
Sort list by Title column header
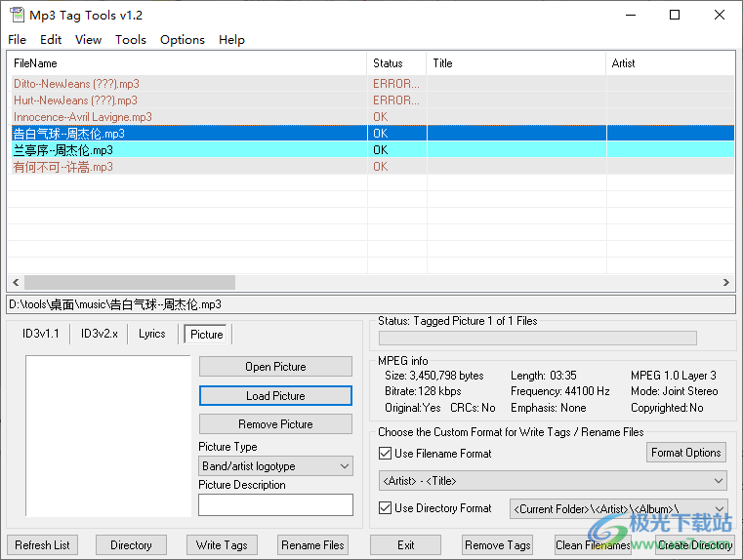pos(516,63)
